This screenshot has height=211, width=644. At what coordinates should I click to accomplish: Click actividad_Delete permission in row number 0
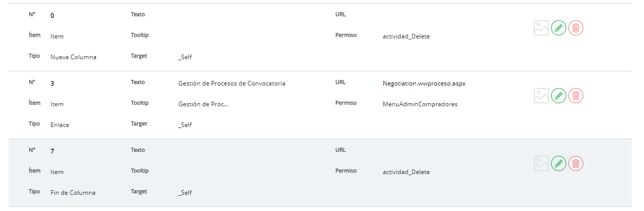click(406, 36)
